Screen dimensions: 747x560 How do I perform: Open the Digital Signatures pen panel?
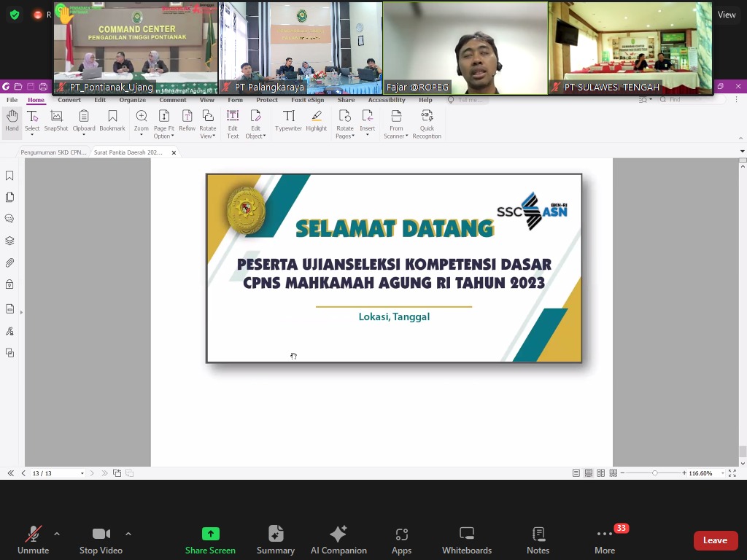(9, 331)
